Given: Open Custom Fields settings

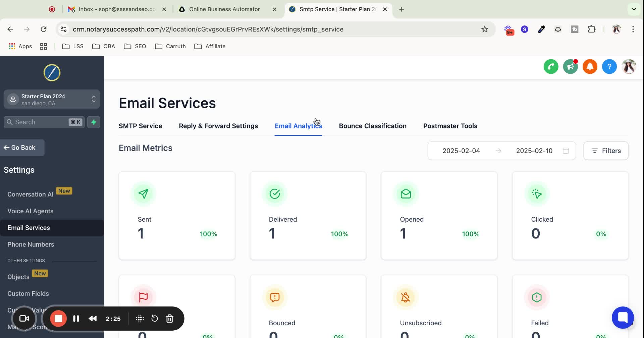Looking at the screenshot, I should [28, 293].
